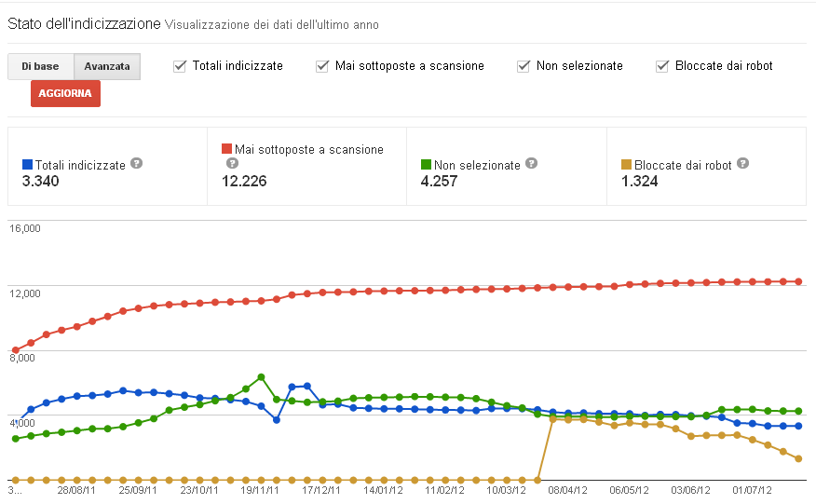Click the green line peak data point
This screenshot has width=816, height=504.
[x=262, y=377]
